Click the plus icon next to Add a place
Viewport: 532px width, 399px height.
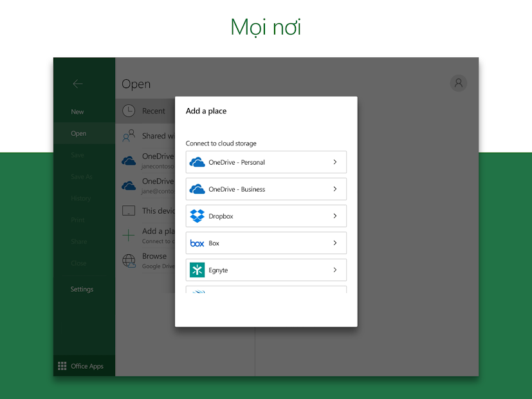point(129,234)
